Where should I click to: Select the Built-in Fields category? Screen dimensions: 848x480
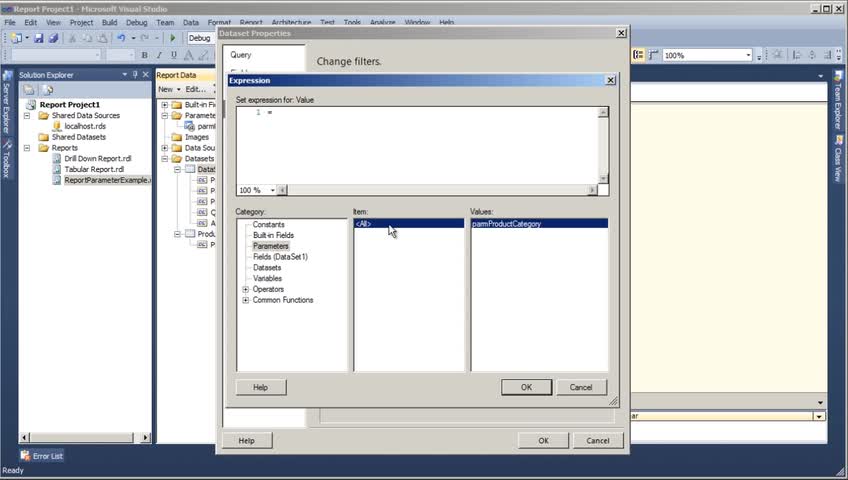[273, 235]
